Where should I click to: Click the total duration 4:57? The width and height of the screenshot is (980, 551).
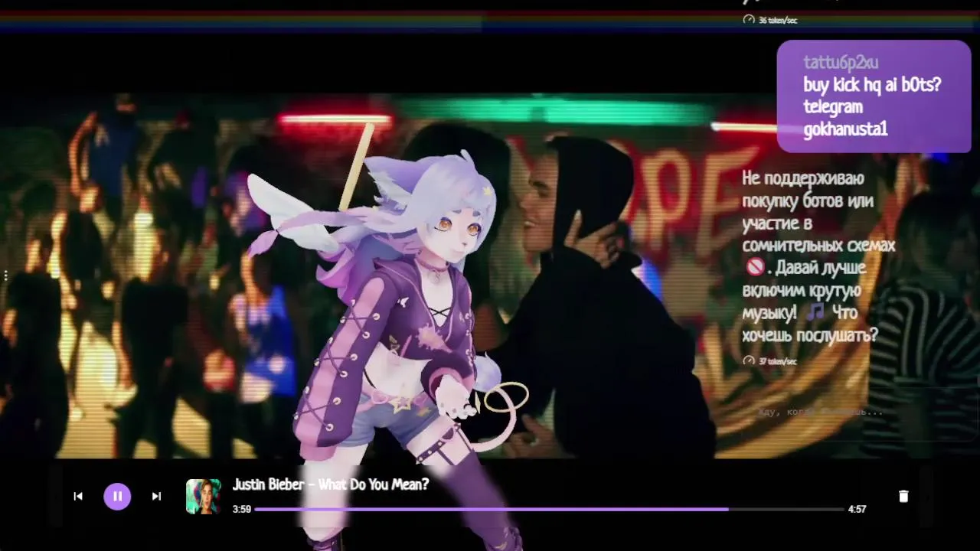(857, 509)
